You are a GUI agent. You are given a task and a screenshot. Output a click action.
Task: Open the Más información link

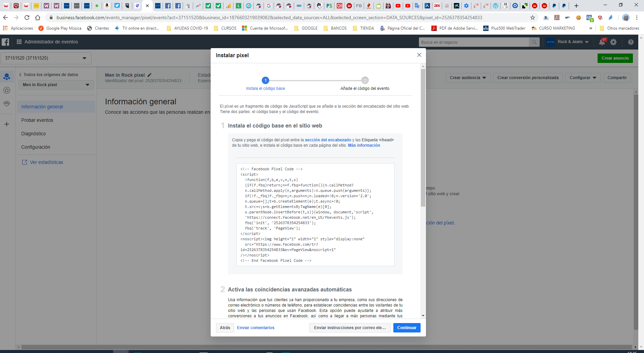point(364,145)
